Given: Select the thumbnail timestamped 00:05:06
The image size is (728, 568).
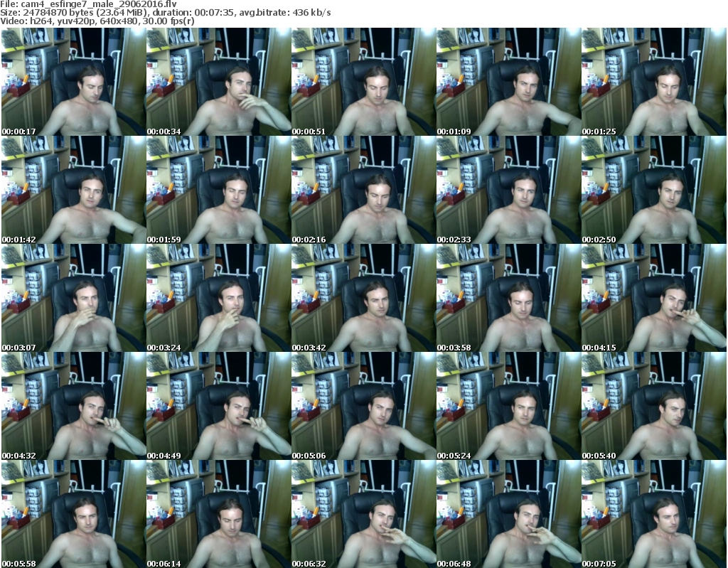Looking at the screenshot, I should coord(363,407).
